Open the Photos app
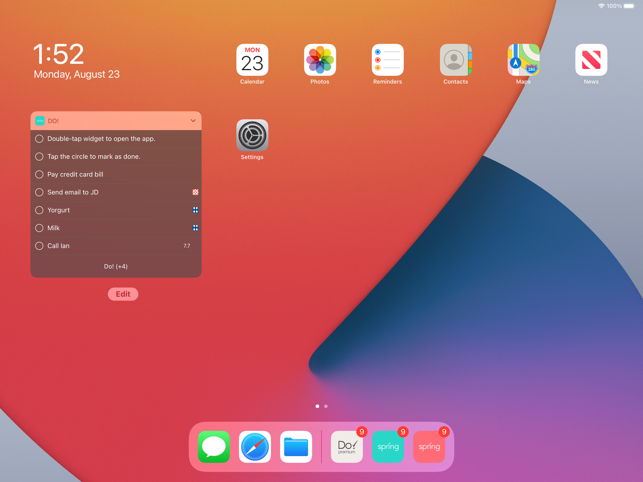Screen dimensions: 643x482 pos(320,60)
